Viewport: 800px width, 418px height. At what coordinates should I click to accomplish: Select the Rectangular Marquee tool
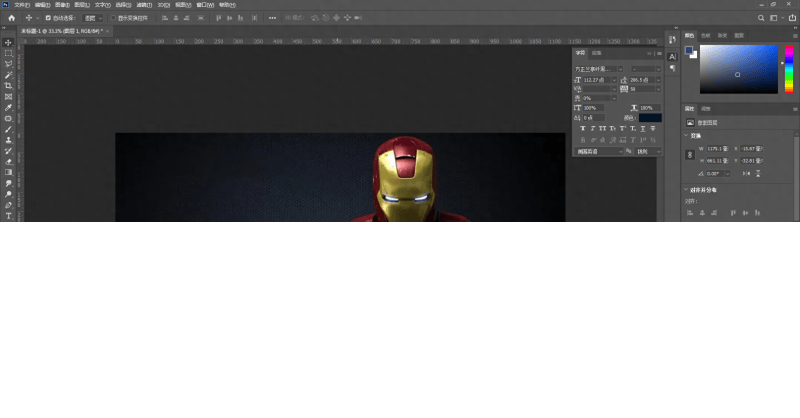[8, 53]
